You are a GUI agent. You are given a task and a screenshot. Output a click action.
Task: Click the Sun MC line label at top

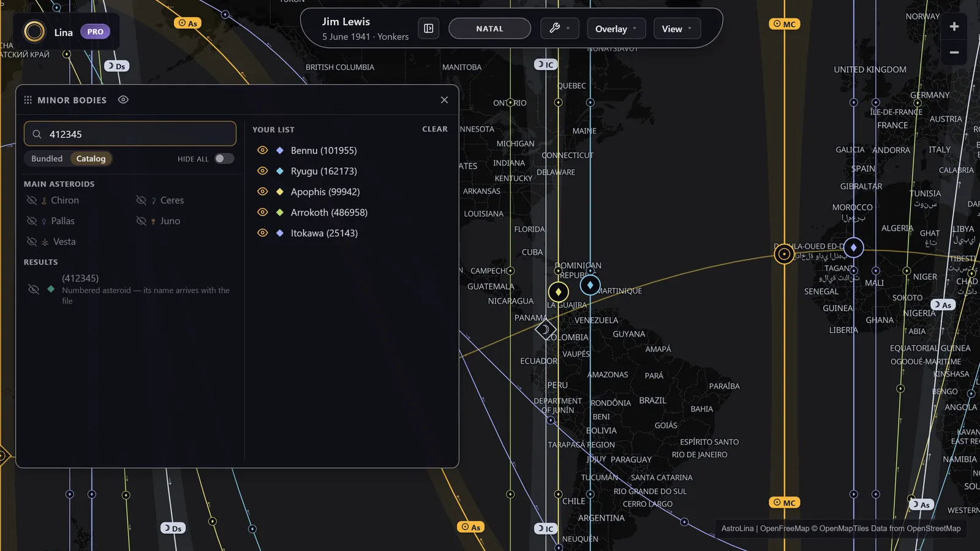point(785,24)
